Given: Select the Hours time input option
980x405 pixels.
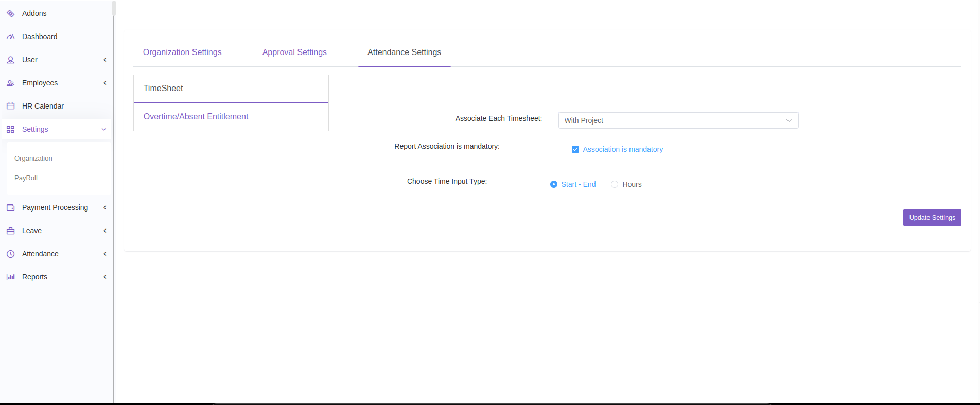Looking at the screenshot, I should coord(615,184).
